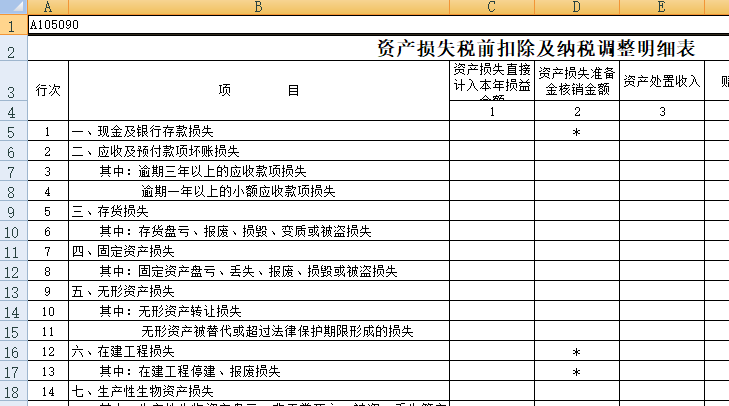Select row 17 header
Screen dimensions: 729x406
pyautogui.click(x=13, y=371)
